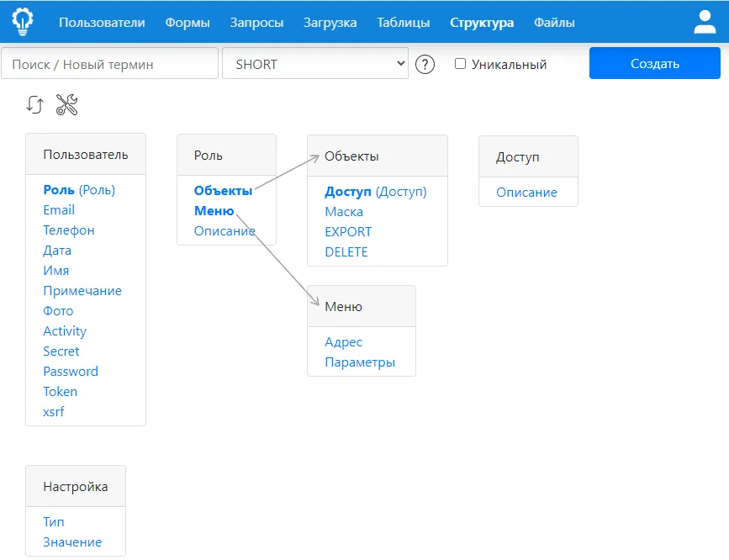The width and height of the screenshot is (729, 560).
Task: Toggle the Уникальный checkbox
Action: (x=460, y=64)
